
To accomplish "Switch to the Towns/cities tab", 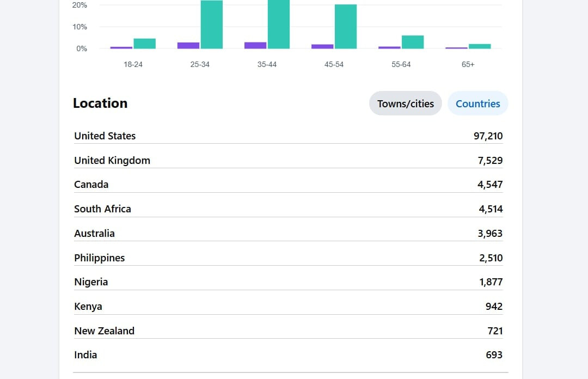I will click(x=406, y=103).
